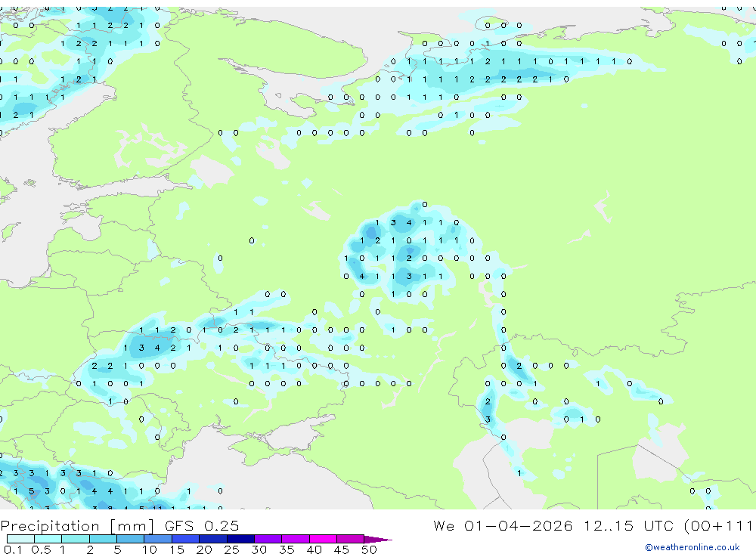Click the "12..15 UTC" time text

[x=628, y=525]
